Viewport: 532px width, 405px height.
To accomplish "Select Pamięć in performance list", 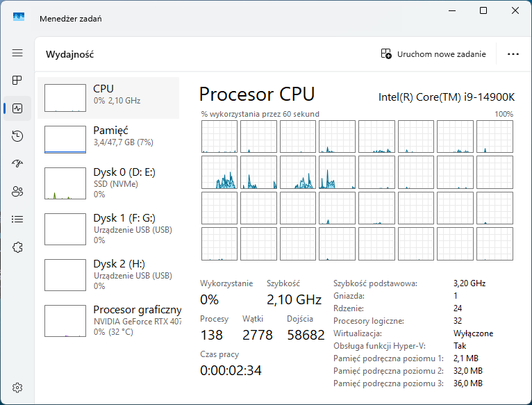I will click(x=108, y=139).
